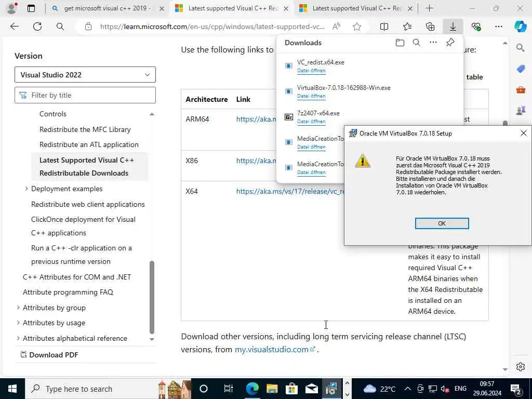The width and height of the screenshot is (532, 399).
Task: Open the sidebar Shopping tag icon
Action: pos(521,69)
